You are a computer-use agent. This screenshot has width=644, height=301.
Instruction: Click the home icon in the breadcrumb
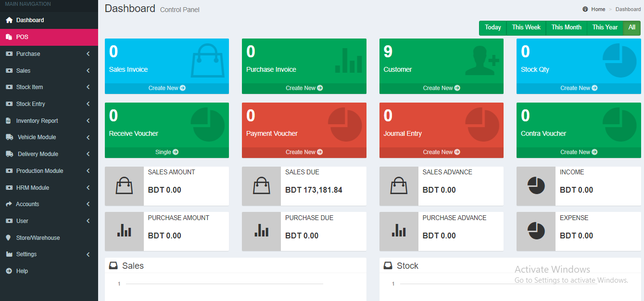[x=585, y=9]
